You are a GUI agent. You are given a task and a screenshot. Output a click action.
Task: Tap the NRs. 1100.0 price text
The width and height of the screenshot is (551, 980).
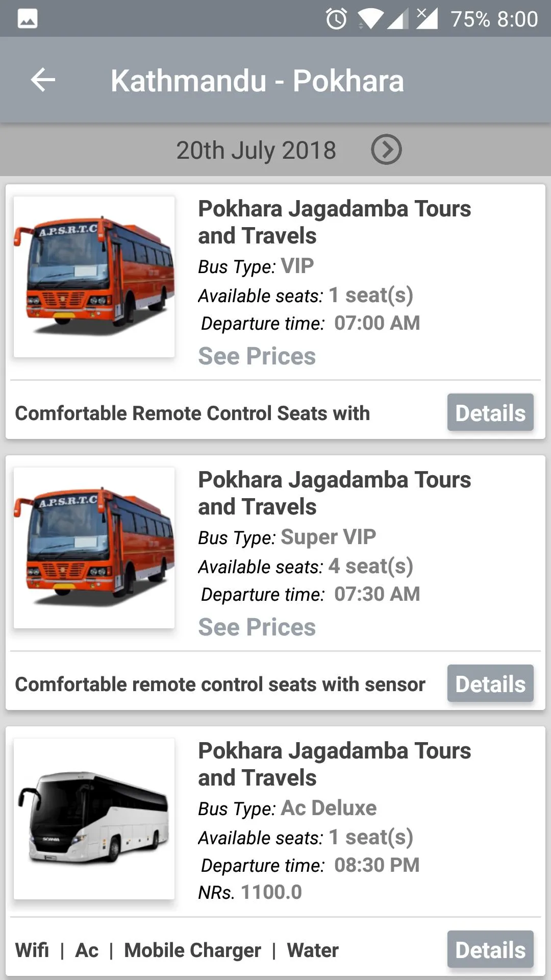coord(250,892)
